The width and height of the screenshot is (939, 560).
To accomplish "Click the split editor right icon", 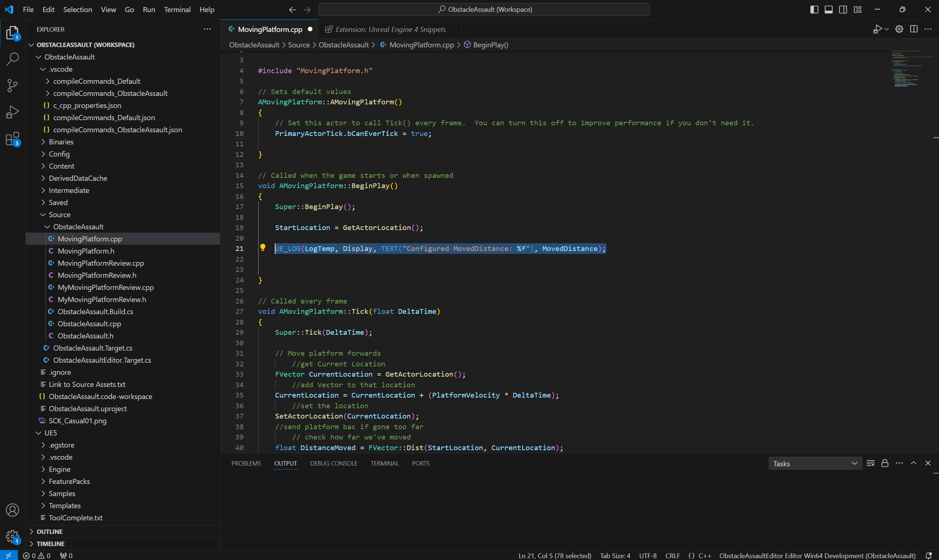I will [914, 29].
